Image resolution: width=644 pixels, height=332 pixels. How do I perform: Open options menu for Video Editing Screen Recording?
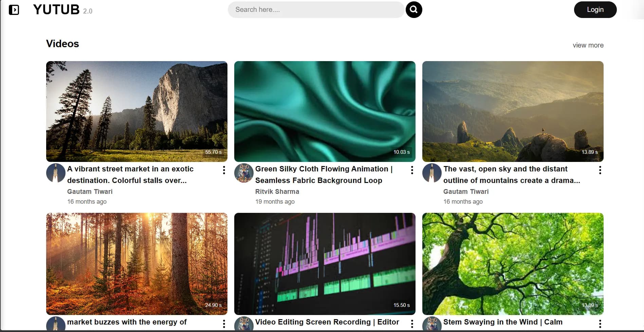(412, 324)
